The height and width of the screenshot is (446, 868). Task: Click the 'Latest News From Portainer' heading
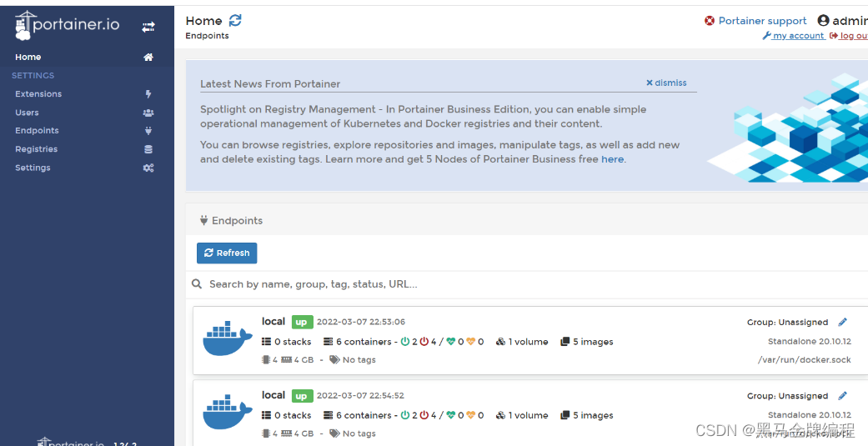pyautogui.click(x=270, y=84)
